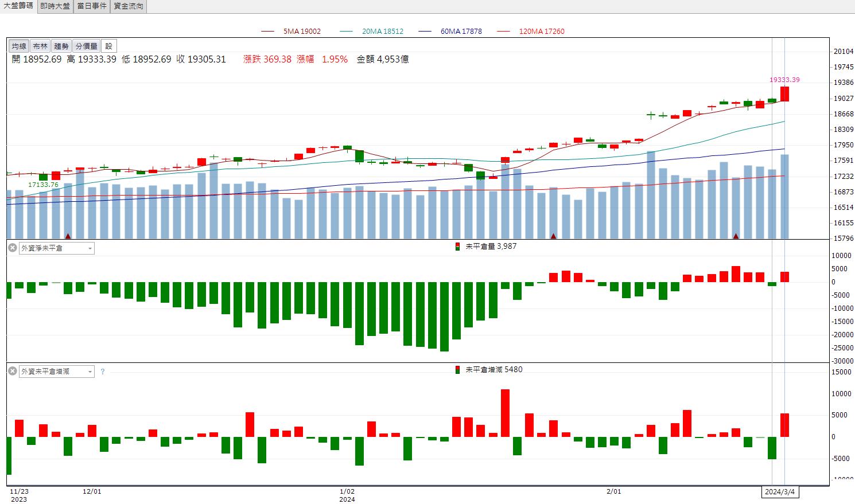Click the 5MA 19002 legend line
The width and height of the screenshot is (855, 504).
[291, 32]
